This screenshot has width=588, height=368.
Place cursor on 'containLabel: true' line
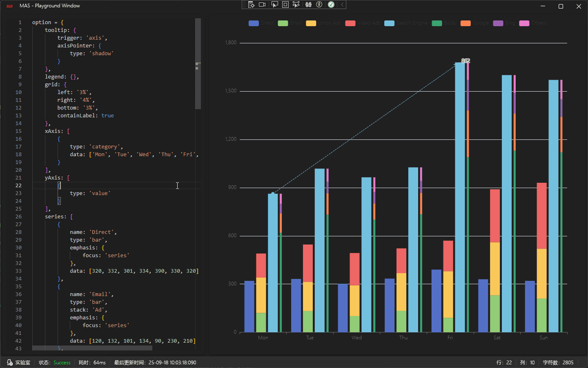pos(86,116)
